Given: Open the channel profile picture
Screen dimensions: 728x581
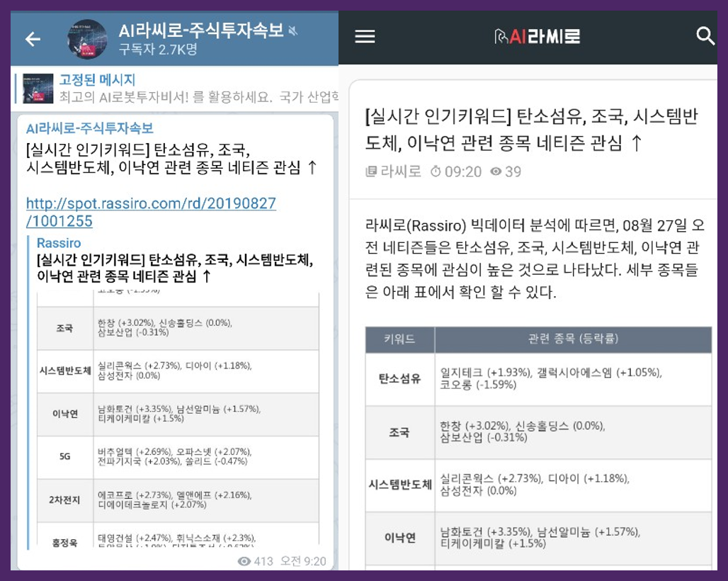Looking at the screenshot, I should click(86, 39).
